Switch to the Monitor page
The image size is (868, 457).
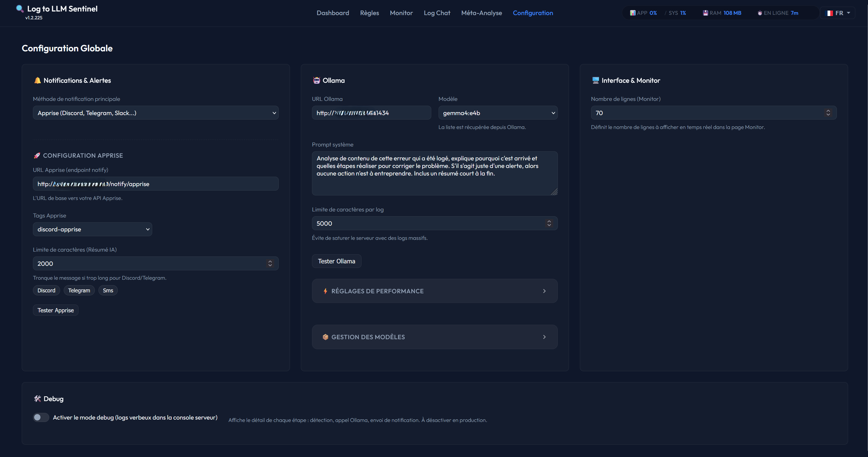coord(401,13)
